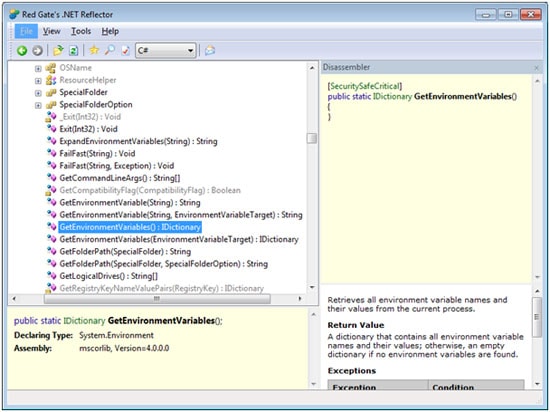Screen dimensions: 550x412
Task: Click the envelope icon at toolbar end
Action: tap(210, 50)
